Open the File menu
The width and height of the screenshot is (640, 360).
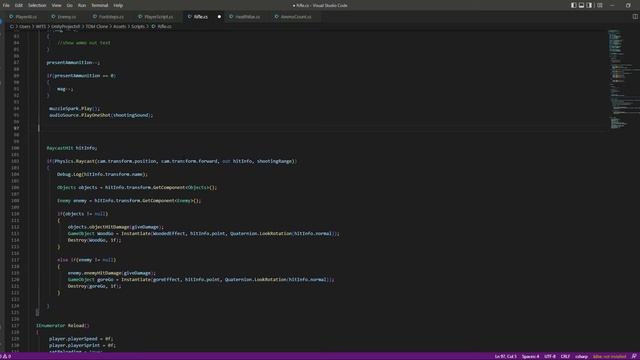coord(6,5)
